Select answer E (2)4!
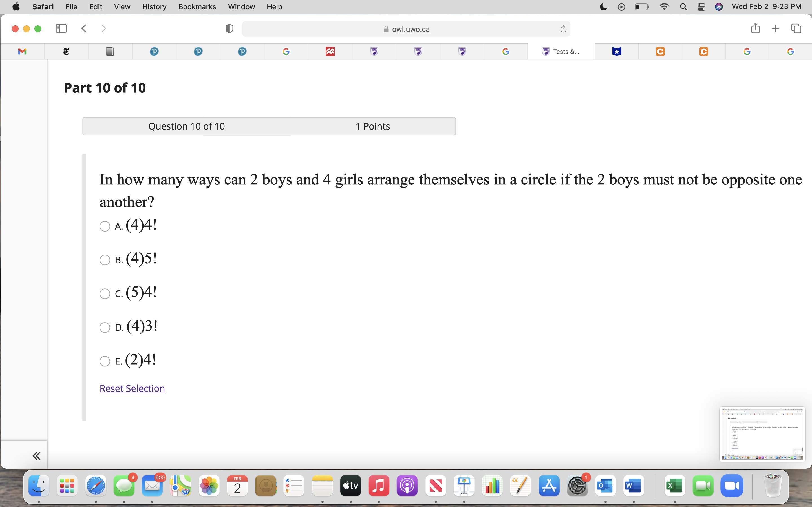 tap(104, 361)
